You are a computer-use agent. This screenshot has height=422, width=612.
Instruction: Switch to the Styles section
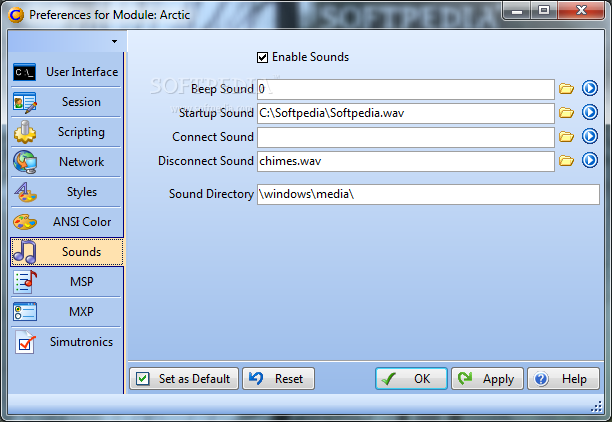(67, 192)
